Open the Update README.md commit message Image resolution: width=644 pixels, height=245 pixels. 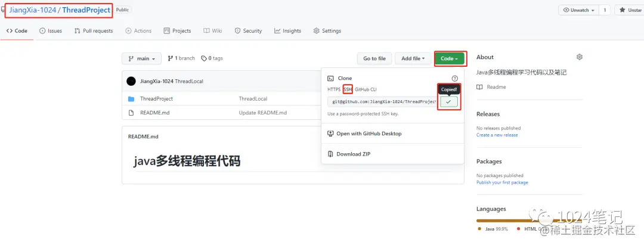(263, 113)
